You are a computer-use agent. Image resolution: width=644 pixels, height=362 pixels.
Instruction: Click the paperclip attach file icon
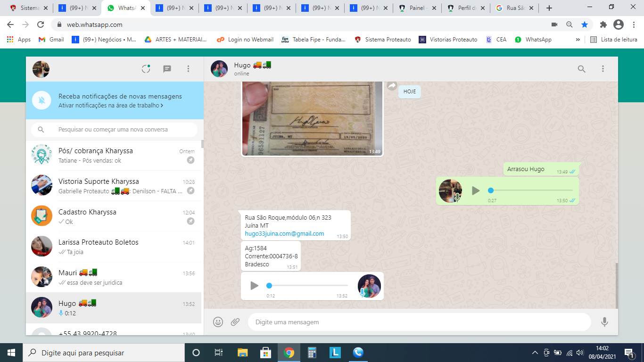235,322
